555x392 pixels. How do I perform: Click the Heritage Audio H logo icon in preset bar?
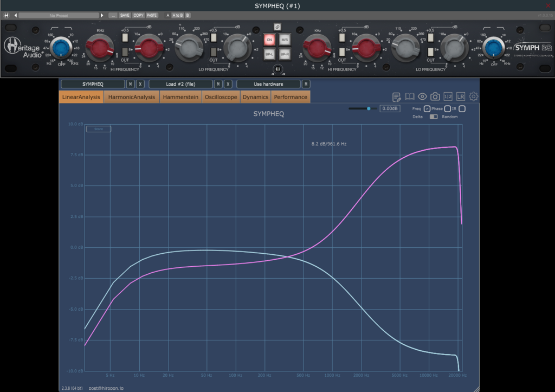pos(7,15)
